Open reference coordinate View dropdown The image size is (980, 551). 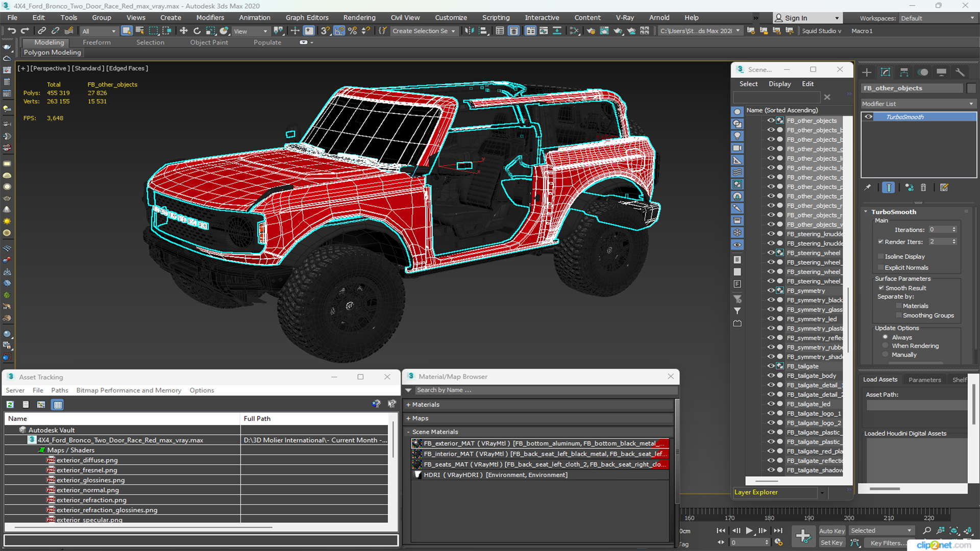(250, 31)
